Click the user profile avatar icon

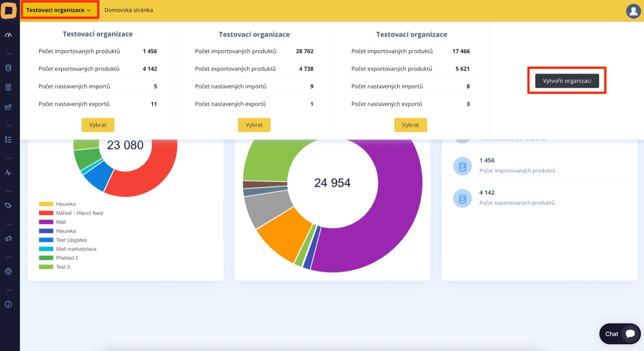coord(633,11)
